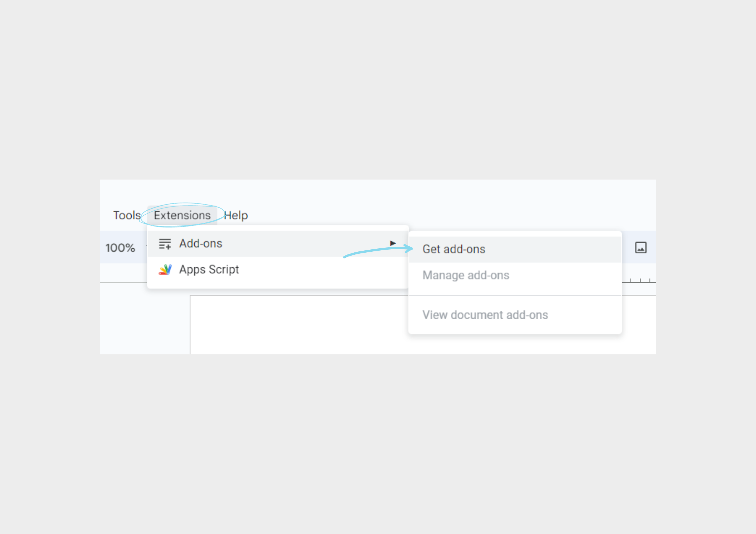Open the 100% zoom dropdown
Viewport: 756px width, 534px height.
click(x=121, y=248)
